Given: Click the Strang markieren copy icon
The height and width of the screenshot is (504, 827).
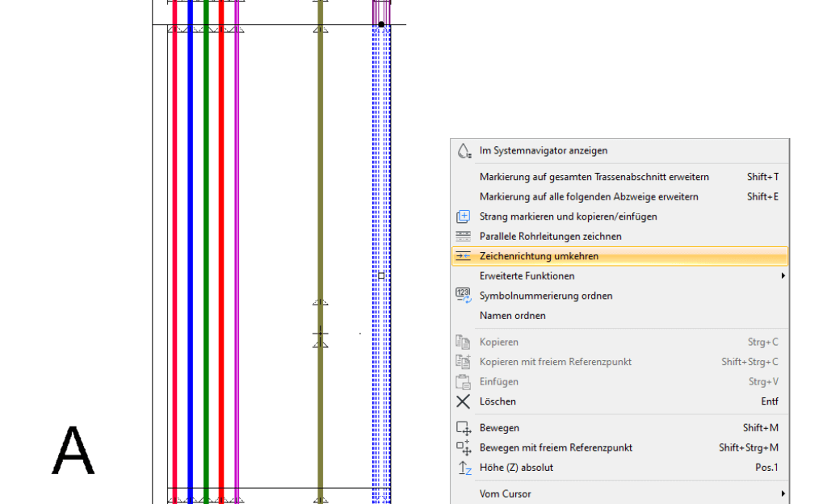Looking at the screenshot, I should (463, 216).
